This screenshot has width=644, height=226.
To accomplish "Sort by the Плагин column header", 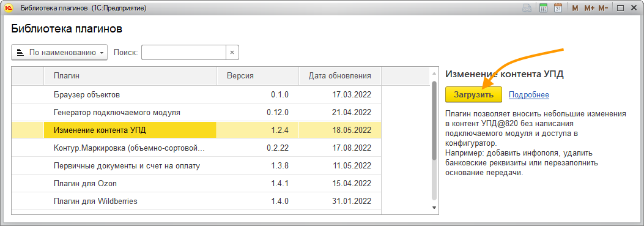I will coord(130,76).
